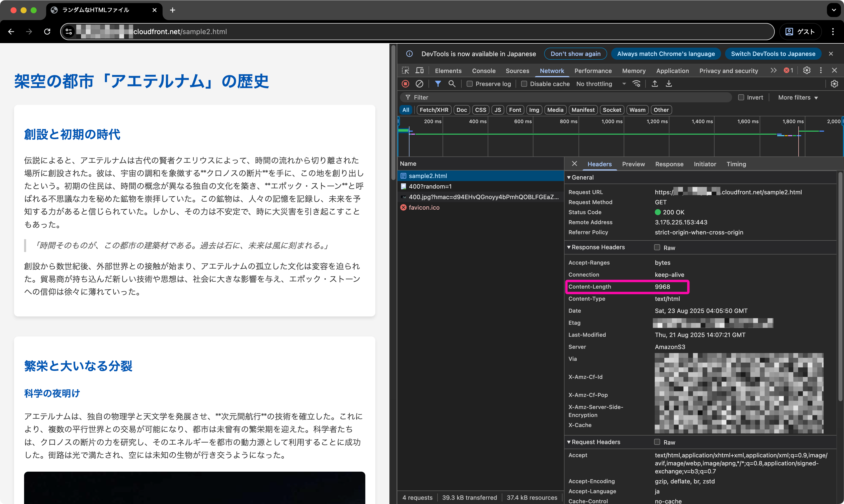
Task: Filter requests by CSS type
Action: tap(480, 110)
